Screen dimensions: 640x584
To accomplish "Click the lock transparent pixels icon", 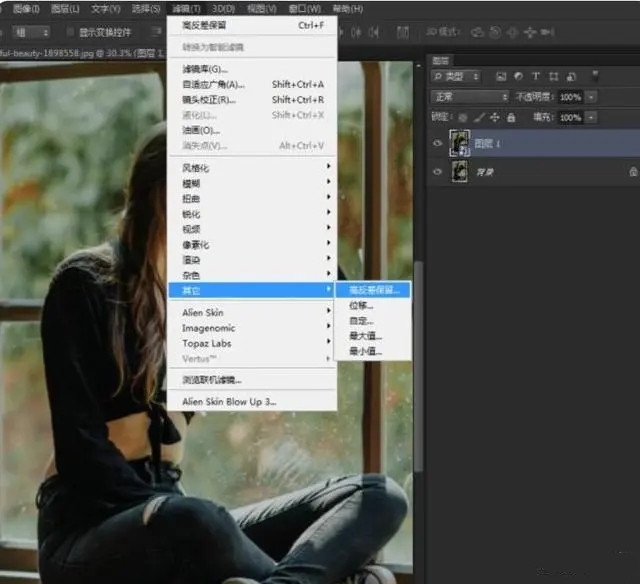I will [x=463, y=117].
